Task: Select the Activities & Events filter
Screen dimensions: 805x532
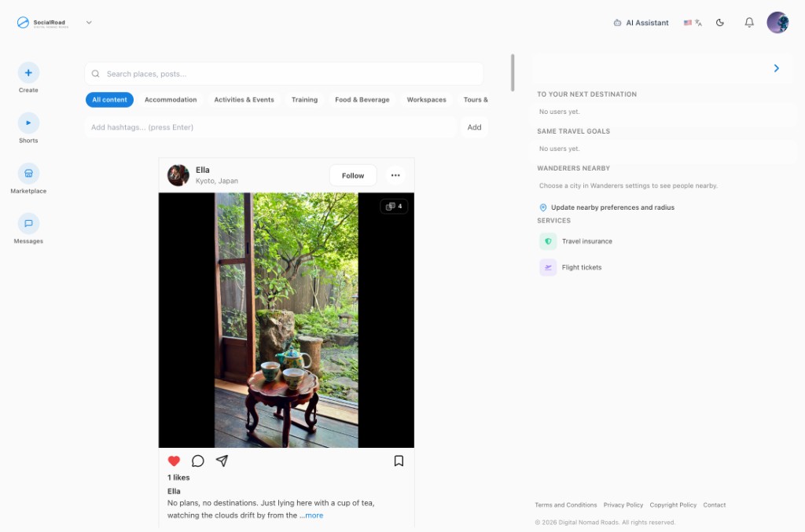Action: click(244, 100)
